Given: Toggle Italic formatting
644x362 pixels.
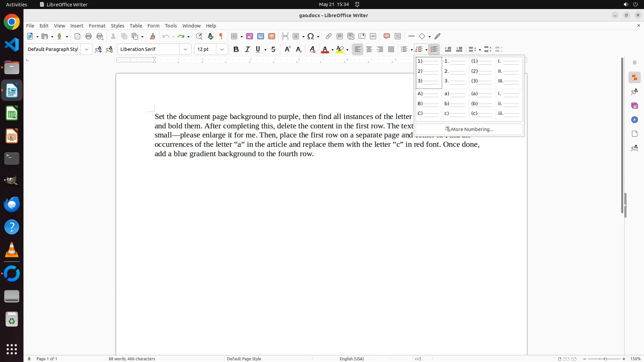Looking at the screenshot, I should tap(248, 49).
